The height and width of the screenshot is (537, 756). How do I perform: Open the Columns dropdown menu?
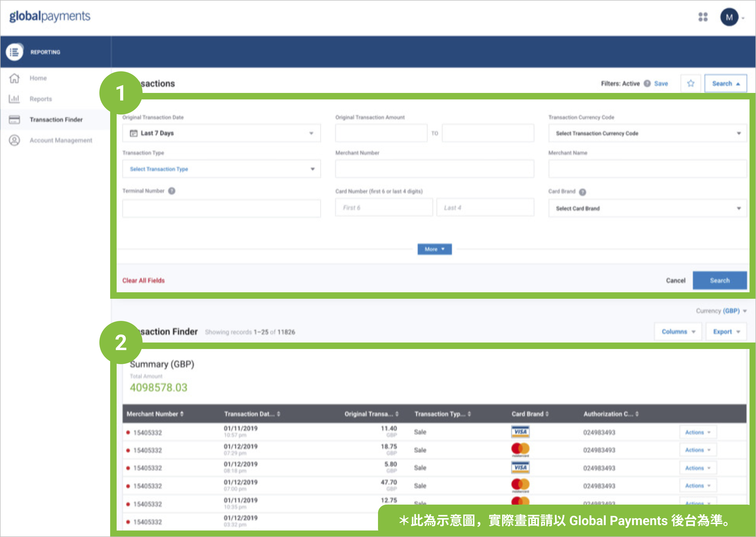click(678, 332)
